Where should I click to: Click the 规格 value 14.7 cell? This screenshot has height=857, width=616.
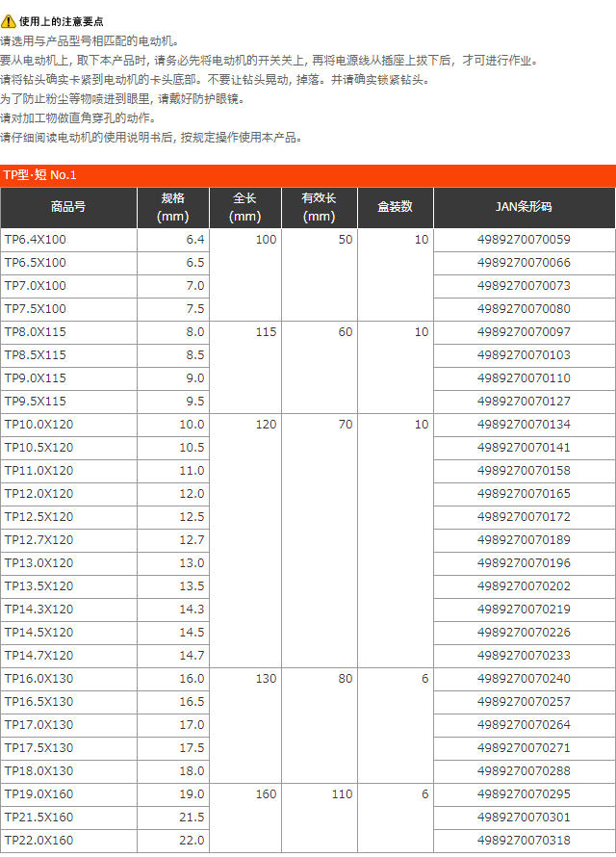(x=192, y=656)
